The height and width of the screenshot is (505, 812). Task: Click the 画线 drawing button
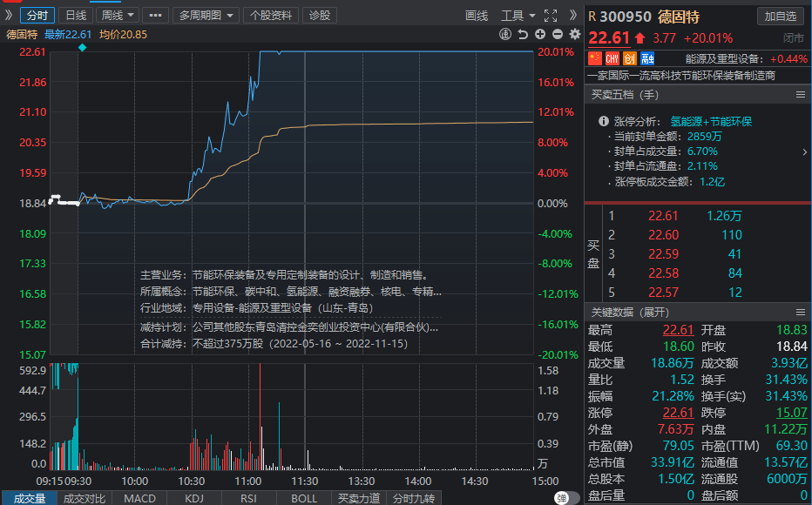(477, 16)
